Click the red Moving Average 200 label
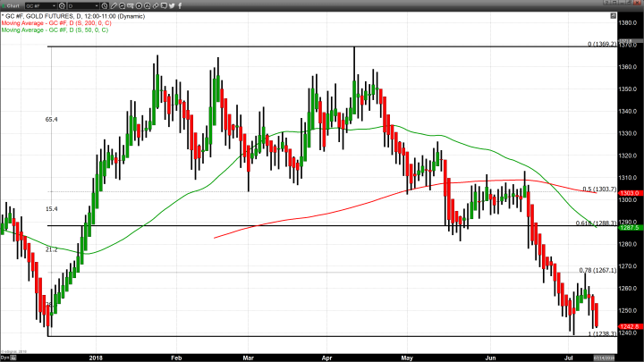The height and width of the screenshot is (362, 644). coord(55,22)
